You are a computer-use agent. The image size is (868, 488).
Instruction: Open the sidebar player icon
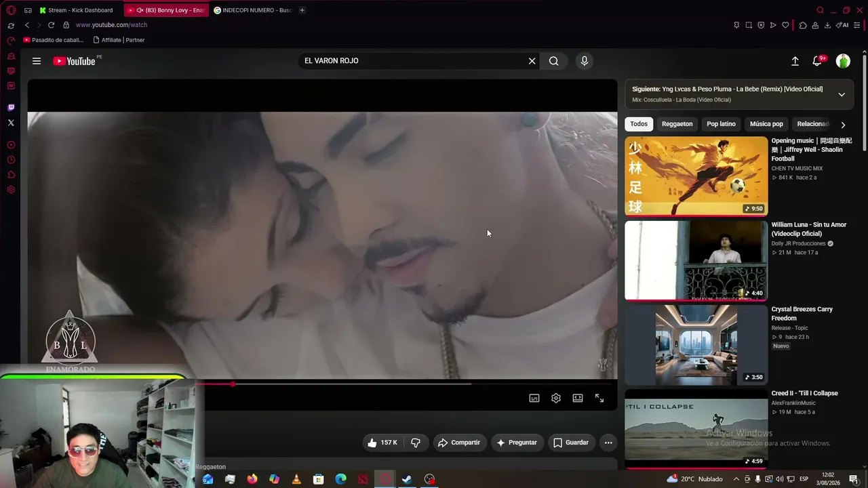(x=11, y=145)
